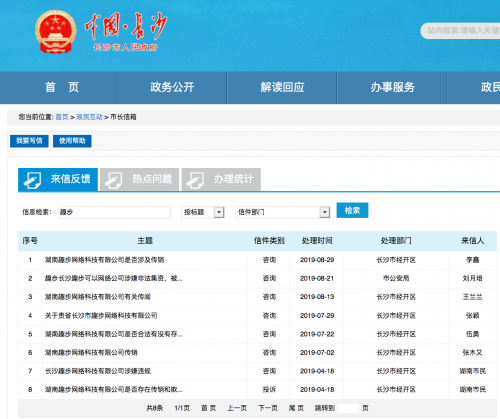
Task: Click the 共8条 total count text
Action: [x=155, y=408]
